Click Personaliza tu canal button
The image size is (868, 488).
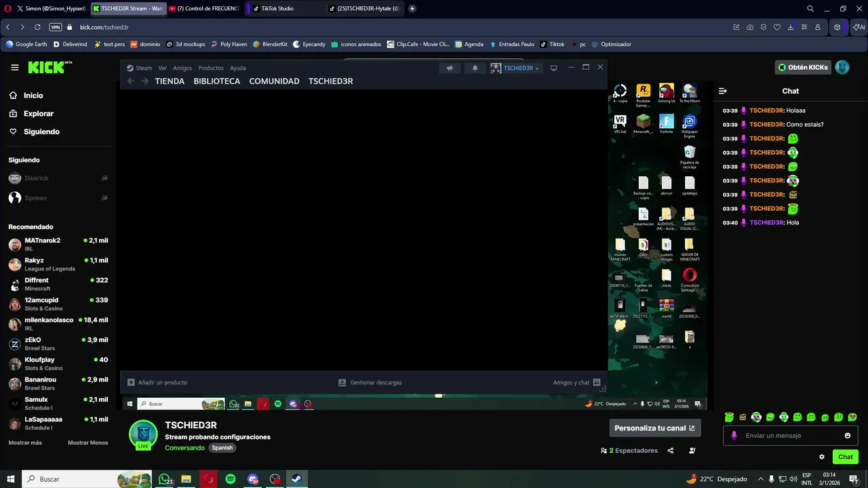[x=655, y=428]
